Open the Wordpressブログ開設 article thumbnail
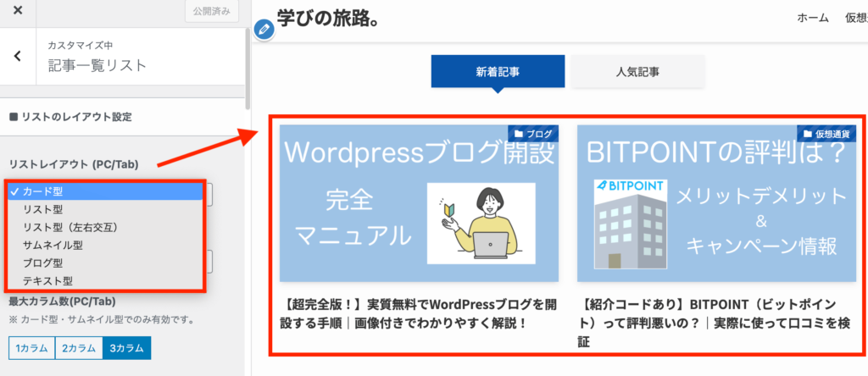The height and width of the screenshot is (376, 868). pyautogui.click(x=419, y=203)
